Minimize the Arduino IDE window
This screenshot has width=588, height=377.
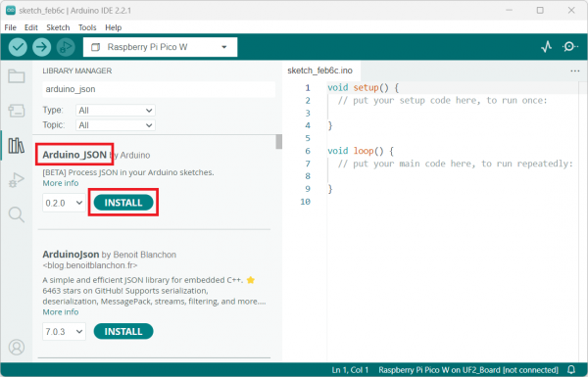[509, 10]
